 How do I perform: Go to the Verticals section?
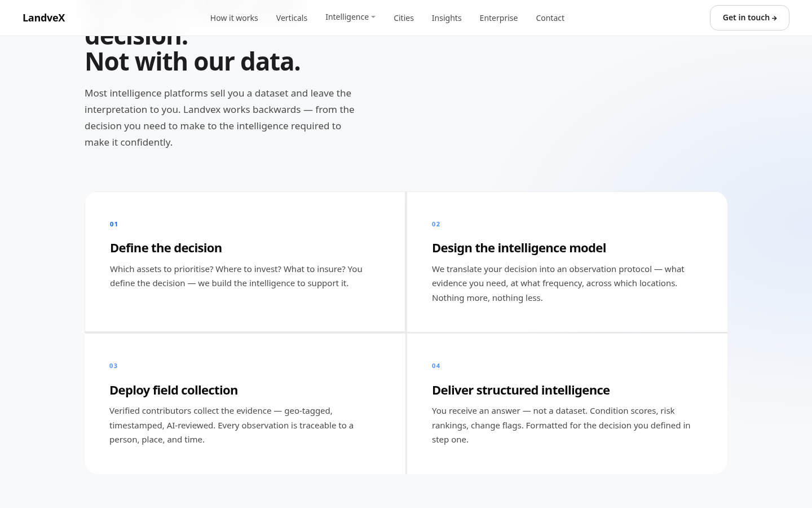coord(292,18)
